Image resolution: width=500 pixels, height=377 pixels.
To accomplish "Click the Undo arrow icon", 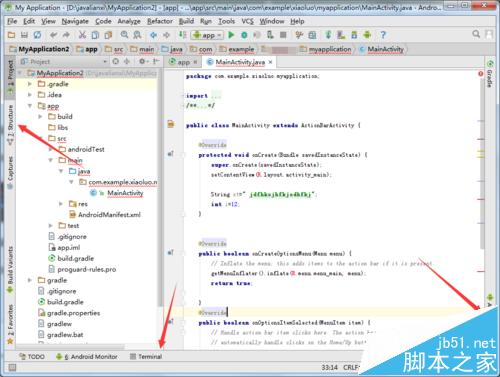I will [54, 35].
